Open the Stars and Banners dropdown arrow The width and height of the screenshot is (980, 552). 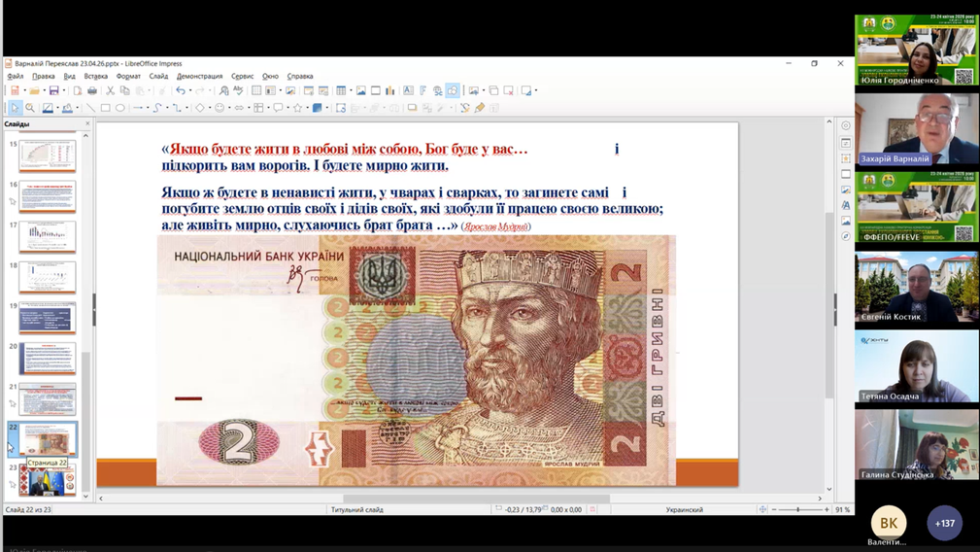(307, 108)
